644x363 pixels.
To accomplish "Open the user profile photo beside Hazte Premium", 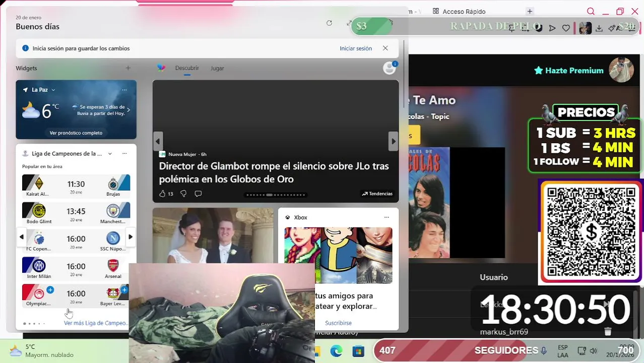I will pyautogui.click(x=621, y=70).
